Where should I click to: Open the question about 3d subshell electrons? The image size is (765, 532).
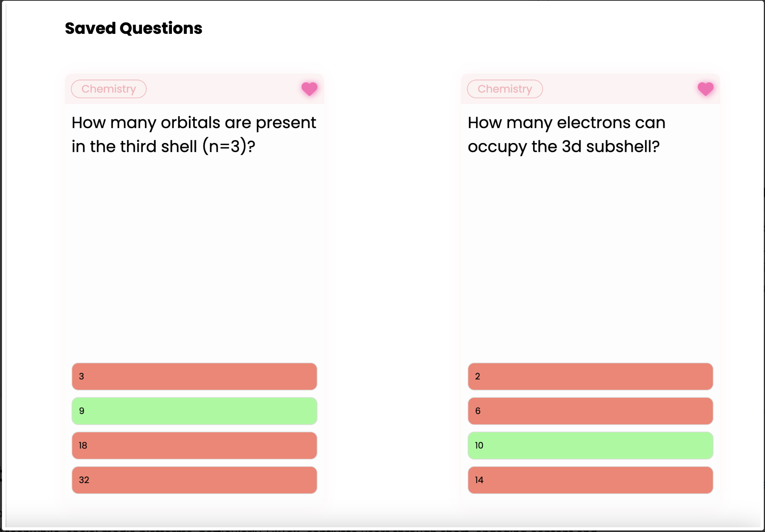click(x=566, y=135)
